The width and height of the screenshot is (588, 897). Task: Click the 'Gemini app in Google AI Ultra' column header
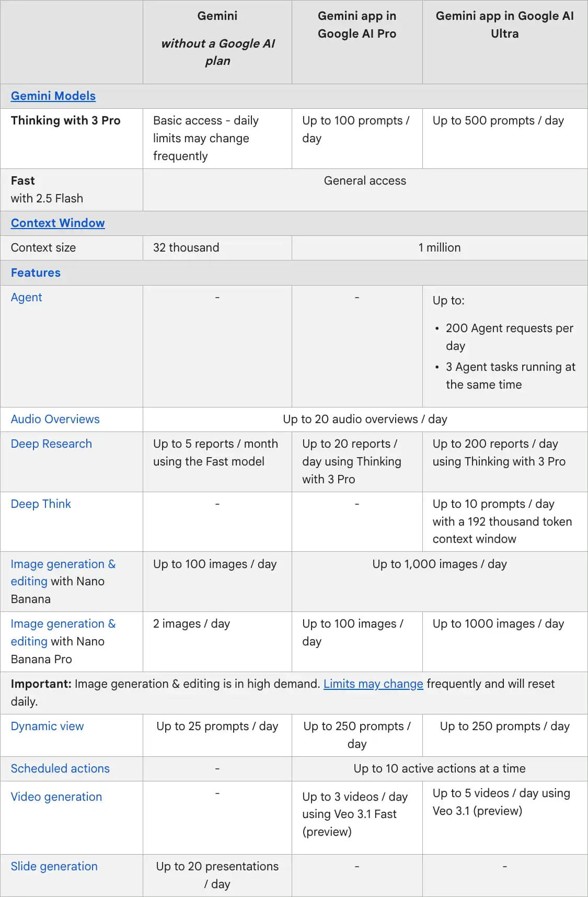click(x=504, y=25)
